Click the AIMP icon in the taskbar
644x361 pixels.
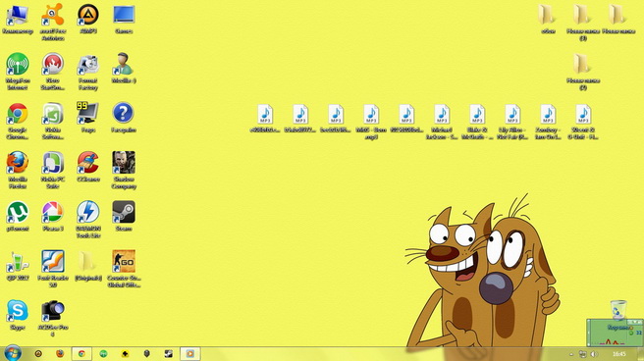(38, 353)
